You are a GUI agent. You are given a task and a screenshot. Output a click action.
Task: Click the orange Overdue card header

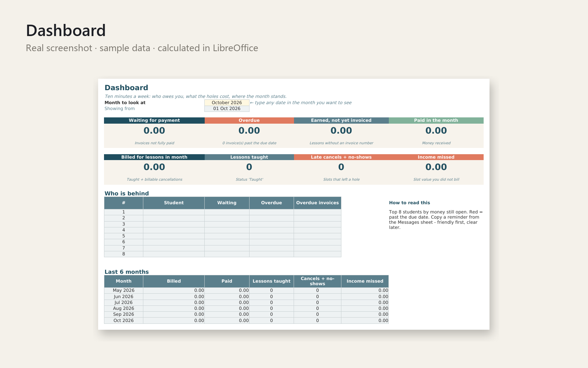pos(249,120)
